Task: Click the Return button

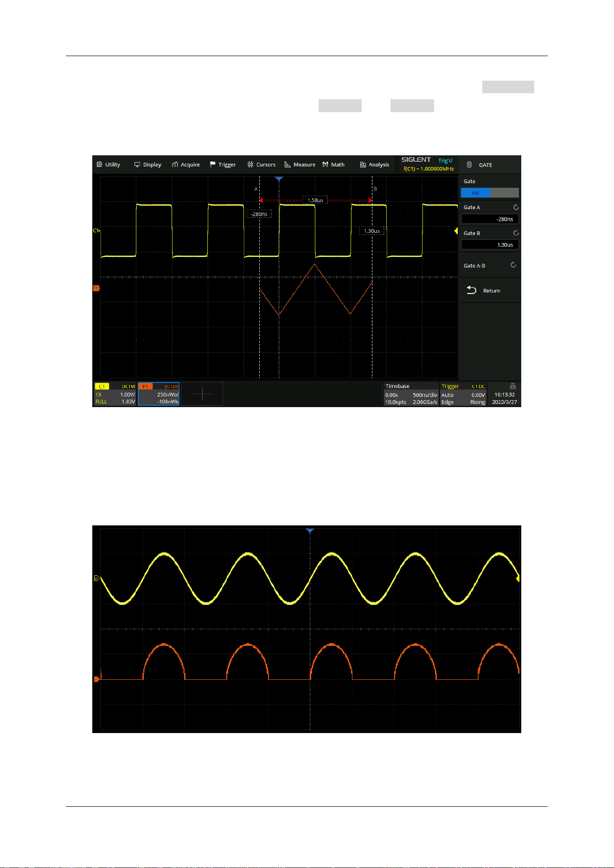Action: (490, 290)
